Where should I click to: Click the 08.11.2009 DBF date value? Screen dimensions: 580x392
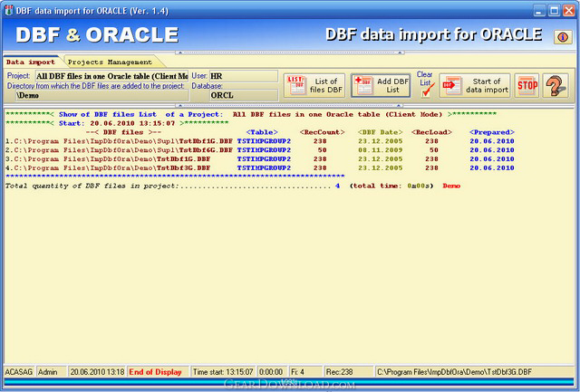click(381, 150)
